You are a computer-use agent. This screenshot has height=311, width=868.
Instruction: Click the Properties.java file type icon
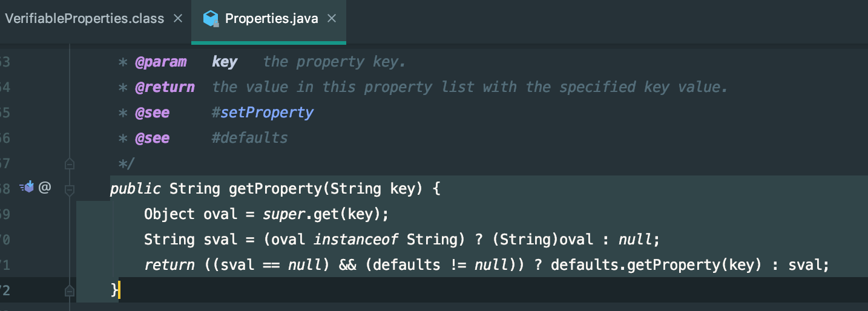pos(211,19)
